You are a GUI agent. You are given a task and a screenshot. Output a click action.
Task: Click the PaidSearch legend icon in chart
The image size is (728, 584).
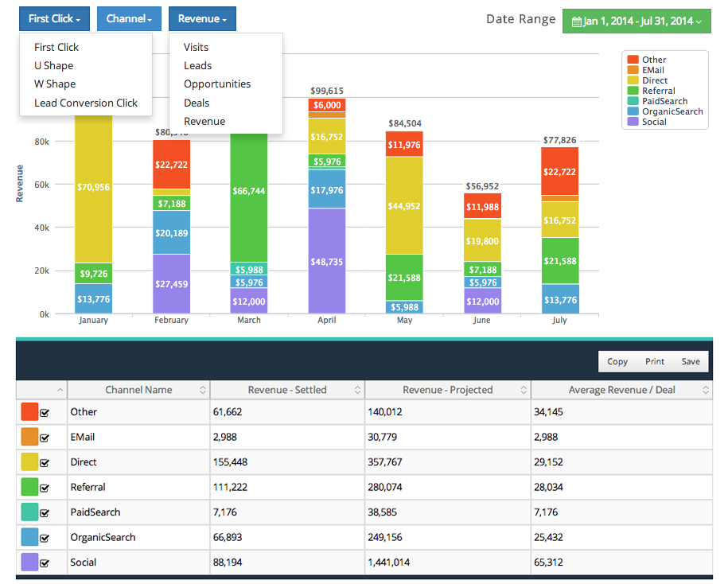pyautogui.click(x=633, y=101)
